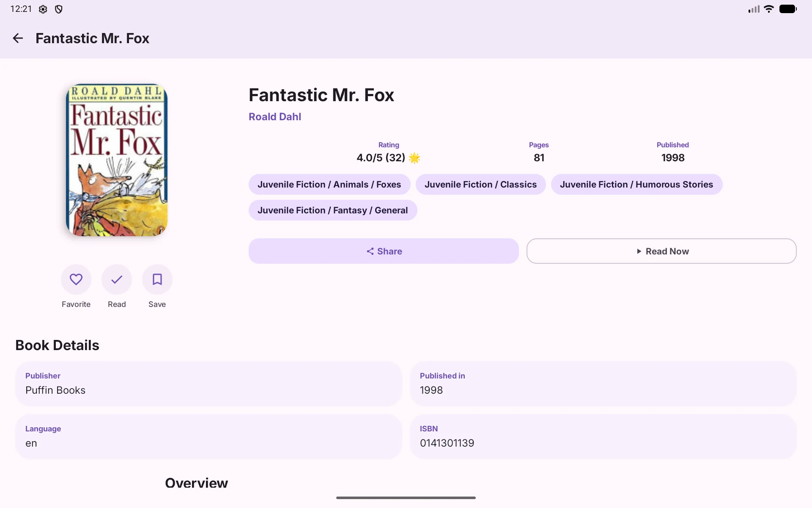
Task: Toggle the Read checkmark button
Action: tap(117, 279)
